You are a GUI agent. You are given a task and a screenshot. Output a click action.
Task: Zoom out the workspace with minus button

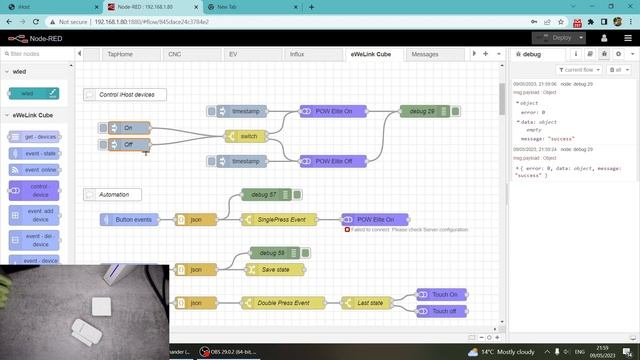(x=481, y=338)
